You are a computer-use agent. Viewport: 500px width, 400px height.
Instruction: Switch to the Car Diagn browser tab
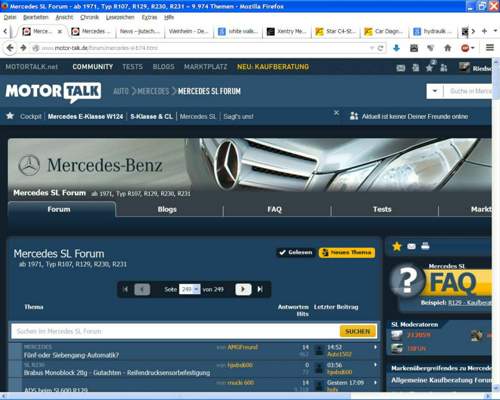click(x=384, y=31)
